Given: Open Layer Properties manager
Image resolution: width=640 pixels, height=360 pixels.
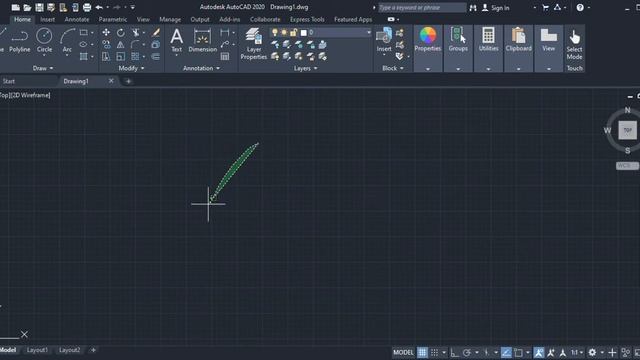Looking at the screenshot, I should 253,44.
